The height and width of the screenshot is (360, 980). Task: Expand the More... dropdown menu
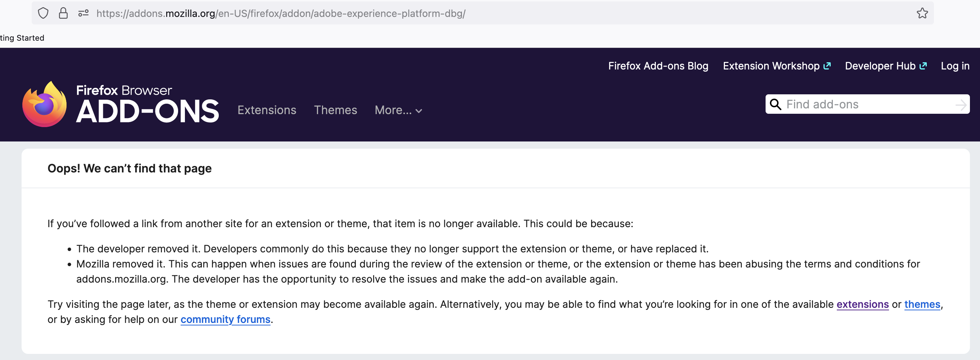coord(398,111)
